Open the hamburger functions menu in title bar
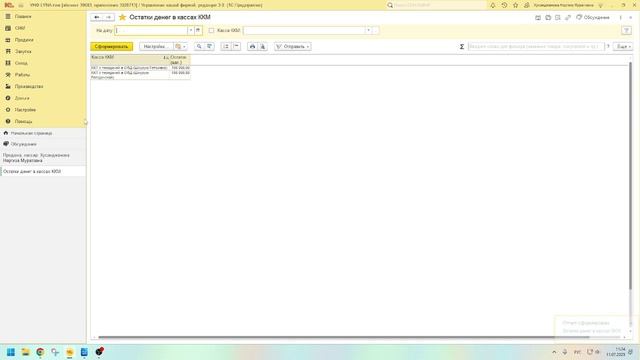Image resolution: width=640 pixels, height=360 pixels. coord(21,5)
